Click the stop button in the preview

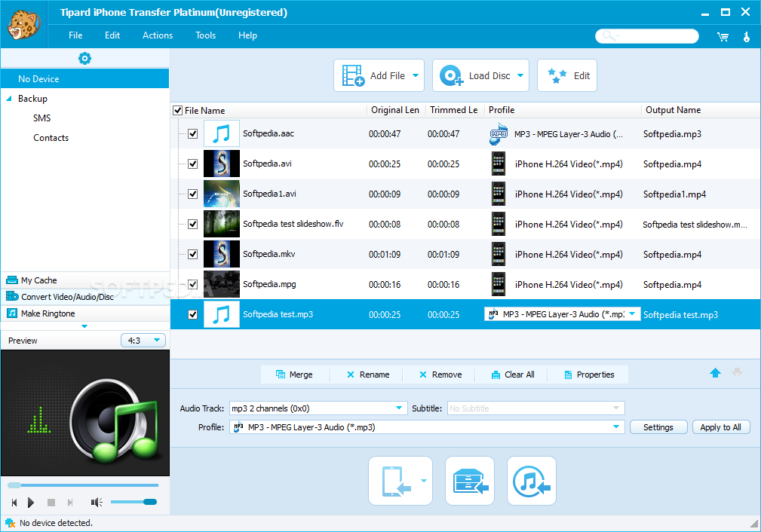tap(51, 503)
